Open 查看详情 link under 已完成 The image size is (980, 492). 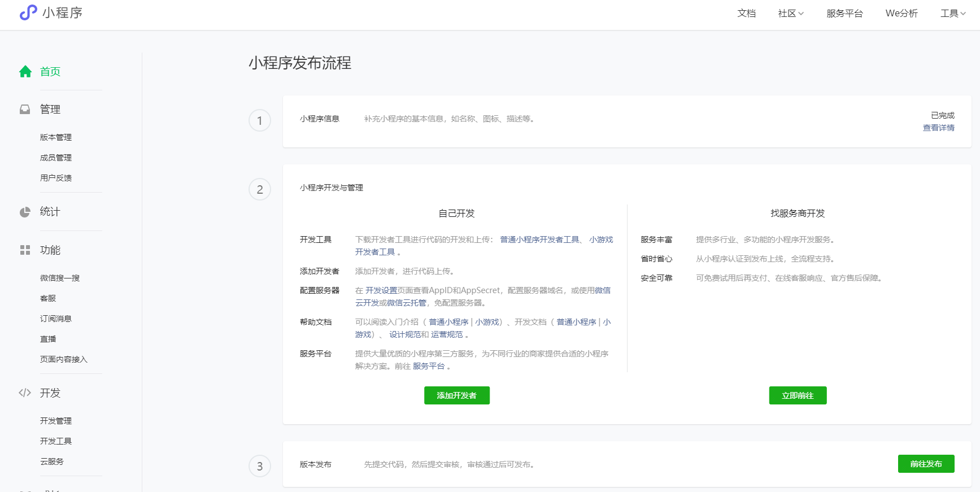[939, 128]
